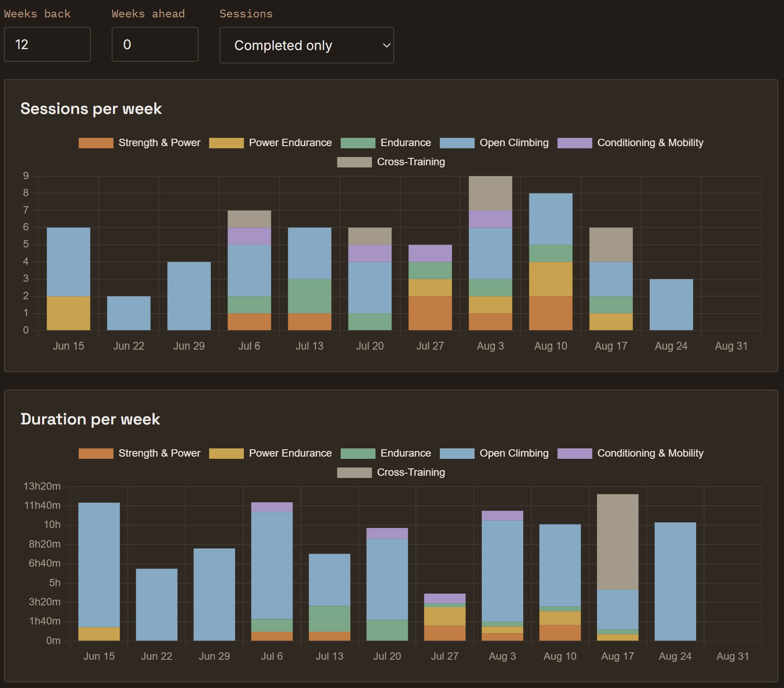The width and height of the screenshot is (784, 688).
Task: Toggle Conditioning & Mobility in Sessions per week legend
Action: (x=631, y=143)
